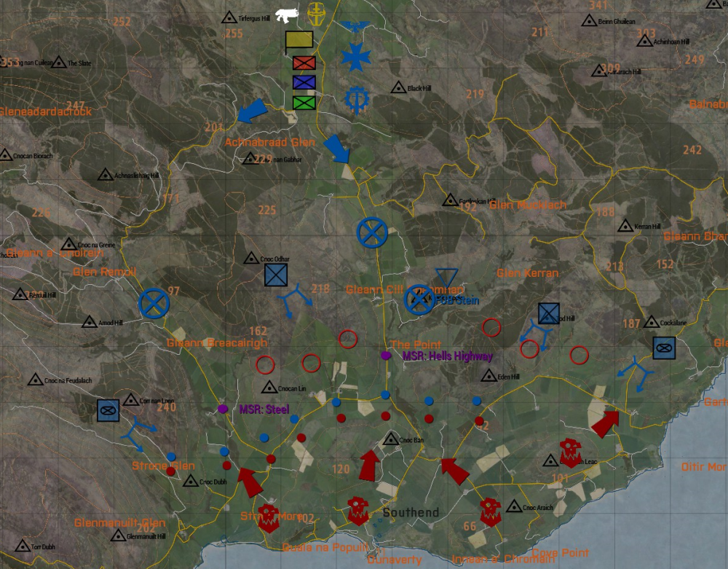728x569 pixels.
Task: Select the blue Maltese cross marker
Action: point(356,58)
